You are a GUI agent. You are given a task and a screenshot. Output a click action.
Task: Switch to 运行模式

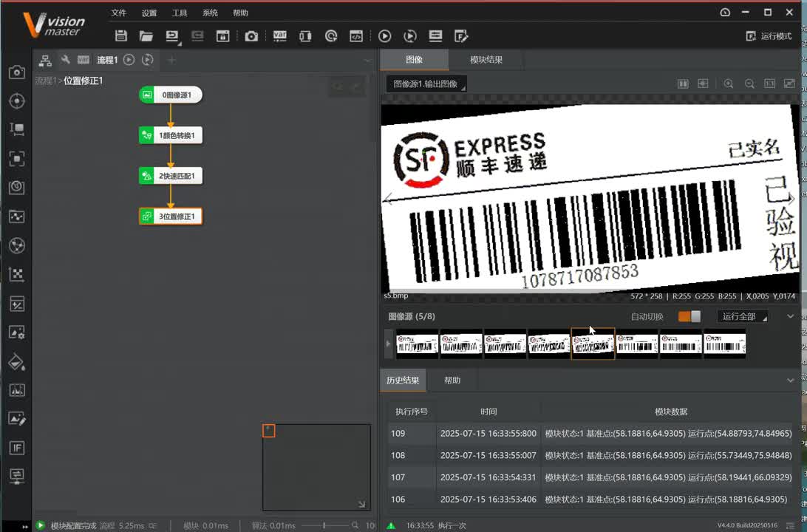tap(769, 36)
